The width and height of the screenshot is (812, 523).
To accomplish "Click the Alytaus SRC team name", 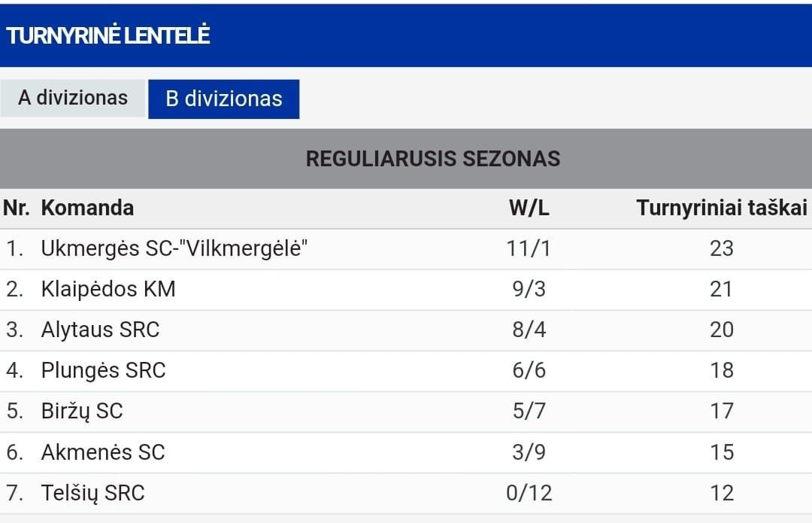I will coord(101,330).
